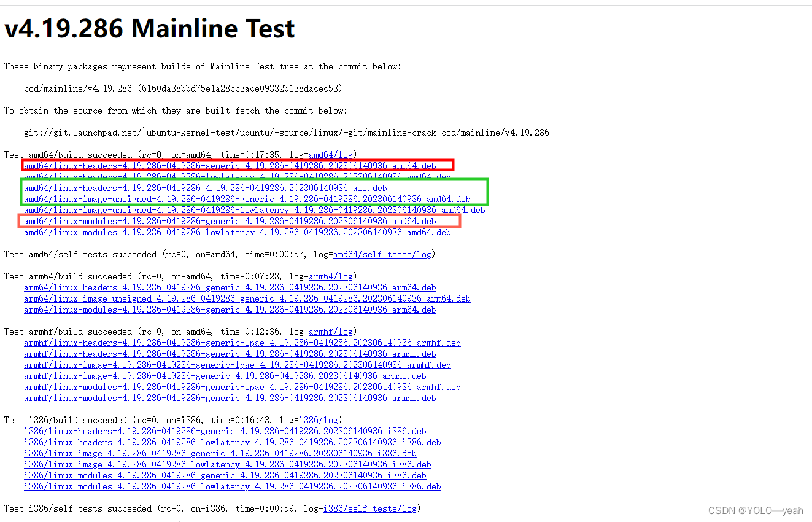Download amd64 linux-image-unsigned lowlatency deb
This screenshot has height=522, width=812.
point(255,210)
